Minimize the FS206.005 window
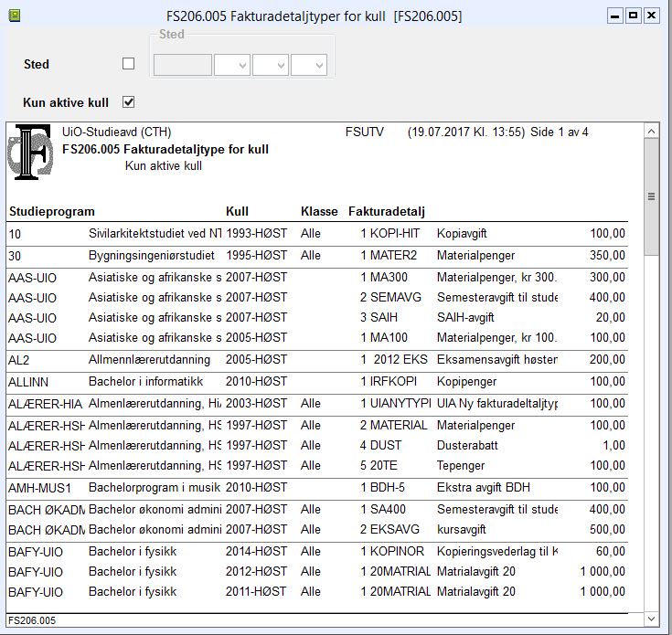Screen dimensions: 672x635 (x=614, y=16)
